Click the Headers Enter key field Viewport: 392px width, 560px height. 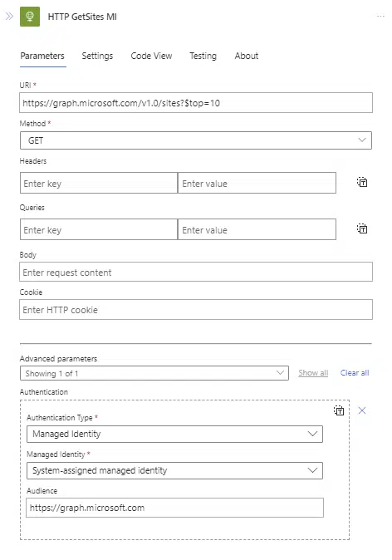click(x=99, y=184)
